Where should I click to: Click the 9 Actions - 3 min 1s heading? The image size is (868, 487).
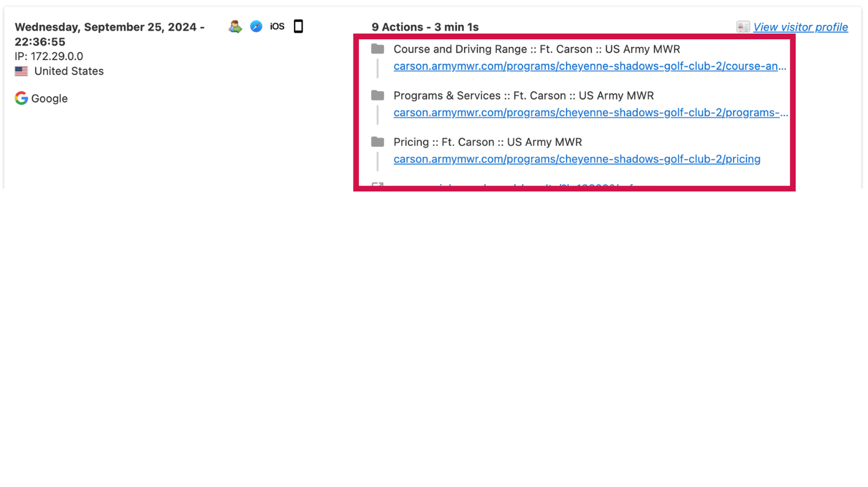(x=425, y=27)
